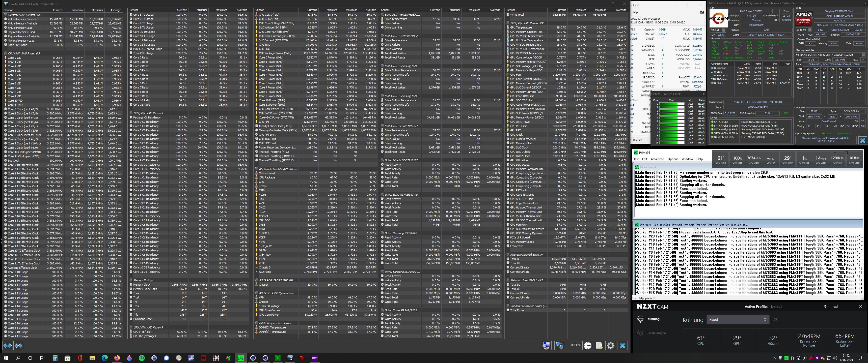
Task: Open Windows Start menu
Action: pos(6,358)
